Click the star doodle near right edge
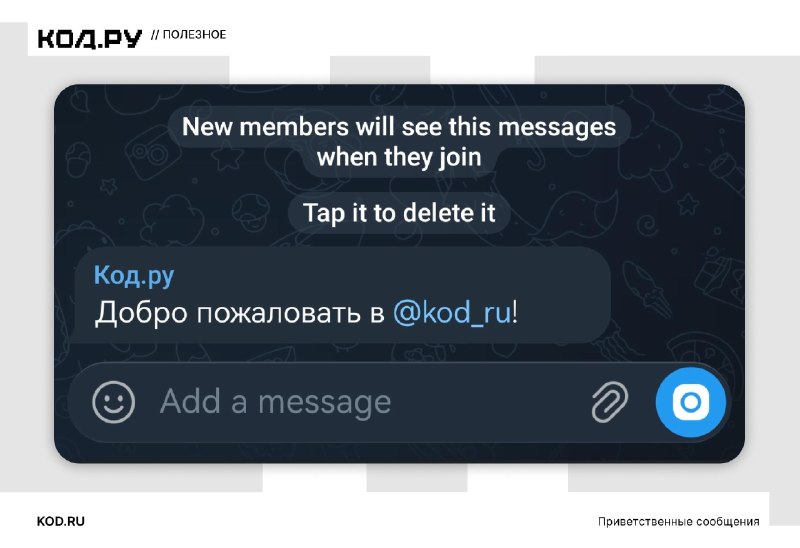 (x=688, y=203)
